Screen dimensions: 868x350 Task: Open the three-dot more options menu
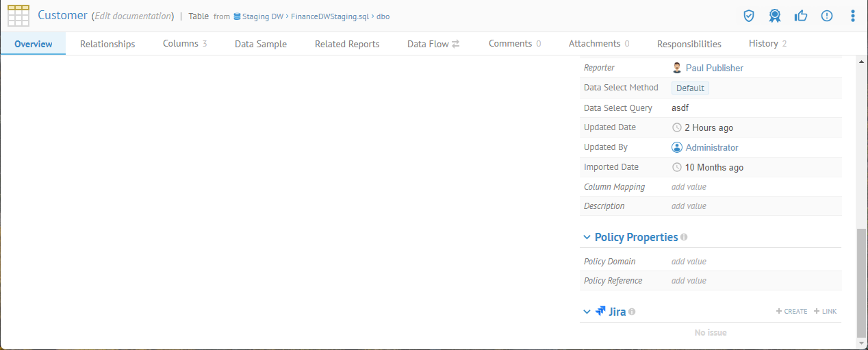tap(852, 16)
